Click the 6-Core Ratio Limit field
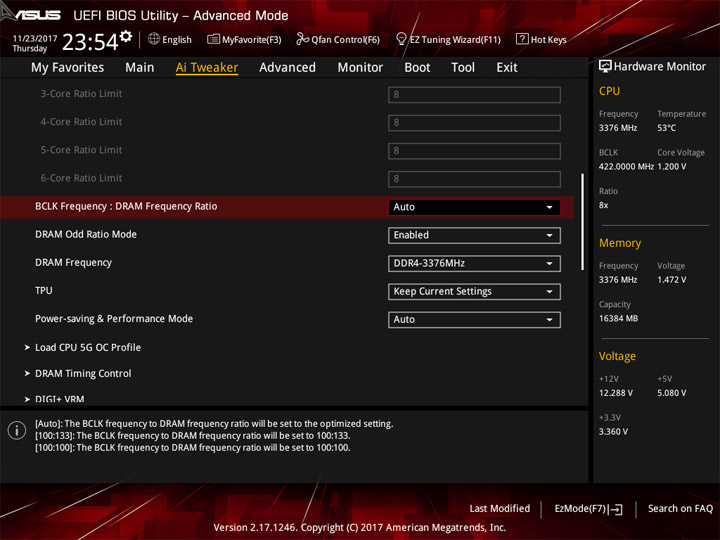This screenshot has height=540, width=720. tap(474, 179)
